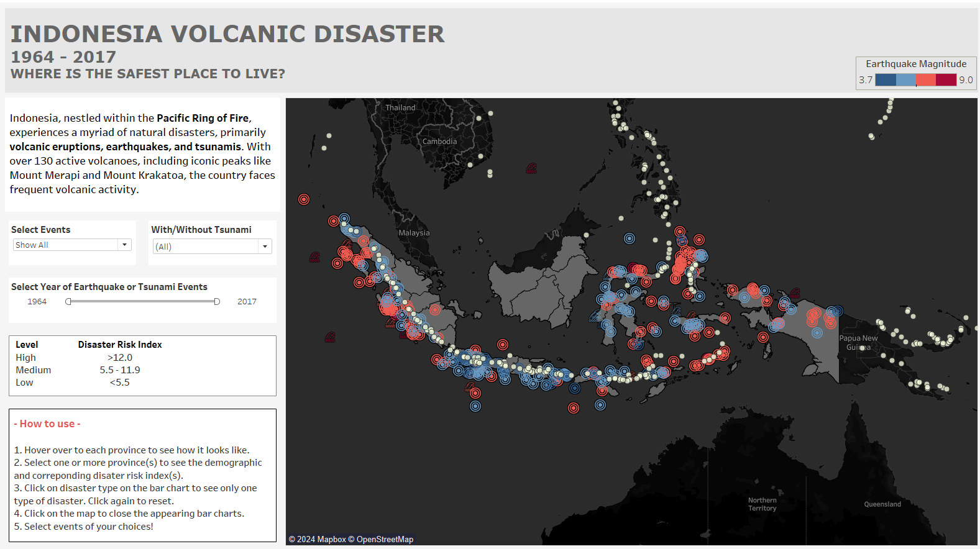This screenshot has width=980, height=549.
Task: Click the tsunami icon southeast of Cambodia
Action: tap(531, 168)
